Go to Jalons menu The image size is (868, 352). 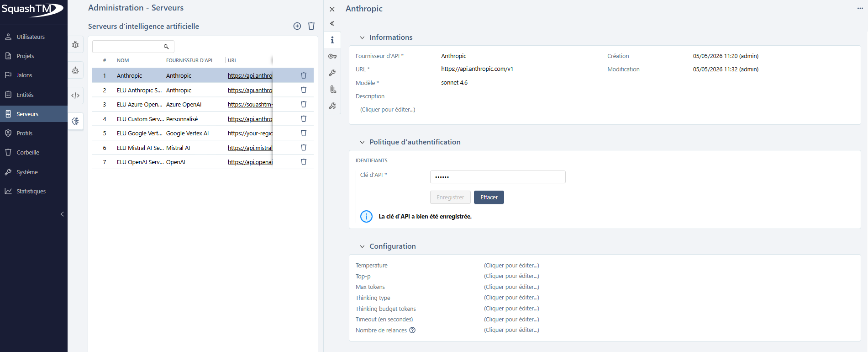34,75
